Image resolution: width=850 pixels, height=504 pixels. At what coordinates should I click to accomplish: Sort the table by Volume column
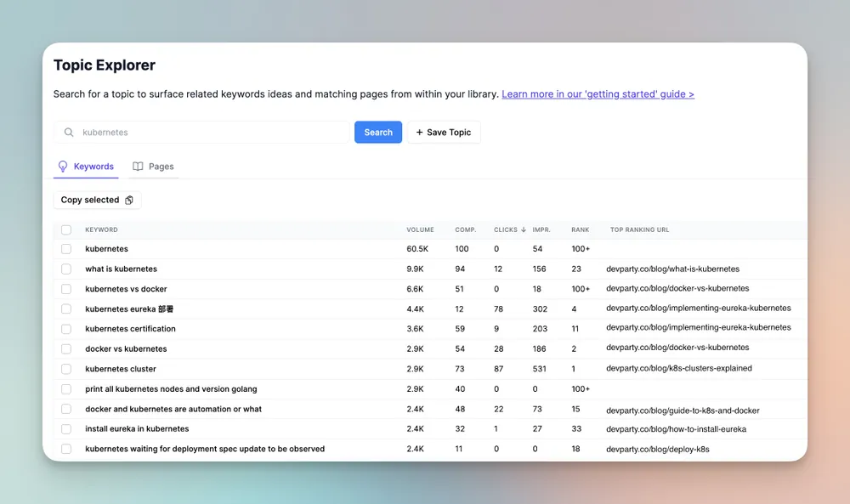point(420,229)
